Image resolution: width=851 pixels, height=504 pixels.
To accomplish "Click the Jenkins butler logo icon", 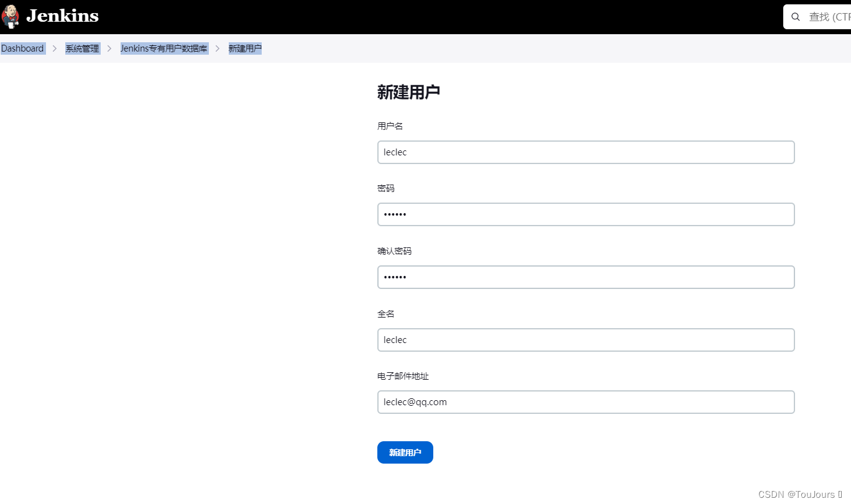I will (x=11, y=17).
